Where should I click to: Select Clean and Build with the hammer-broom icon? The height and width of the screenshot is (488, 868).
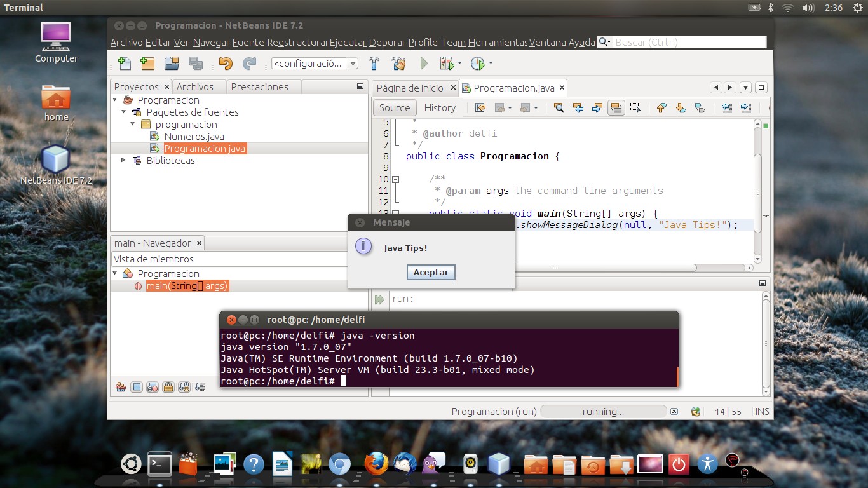[398, 63]
